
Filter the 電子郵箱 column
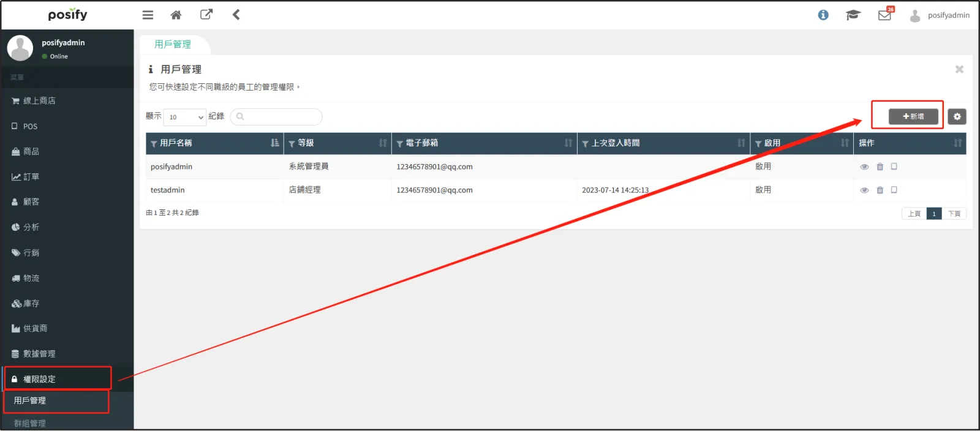[x=400, y=144]
